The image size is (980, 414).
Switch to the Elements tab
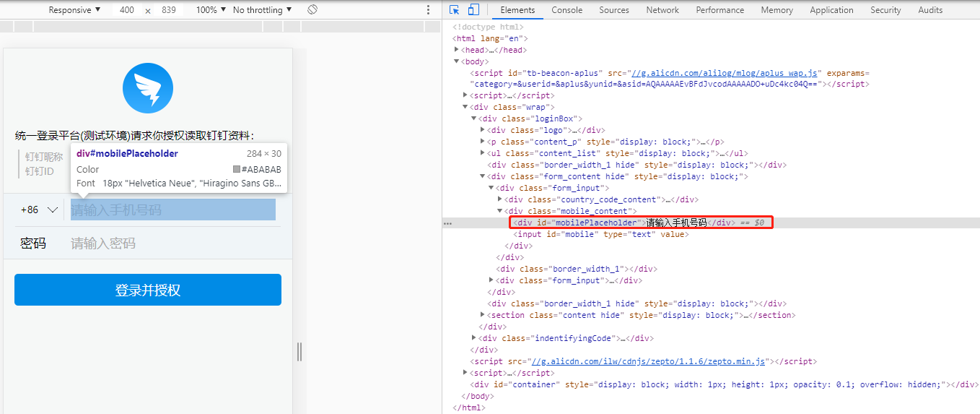click(517, 10)
